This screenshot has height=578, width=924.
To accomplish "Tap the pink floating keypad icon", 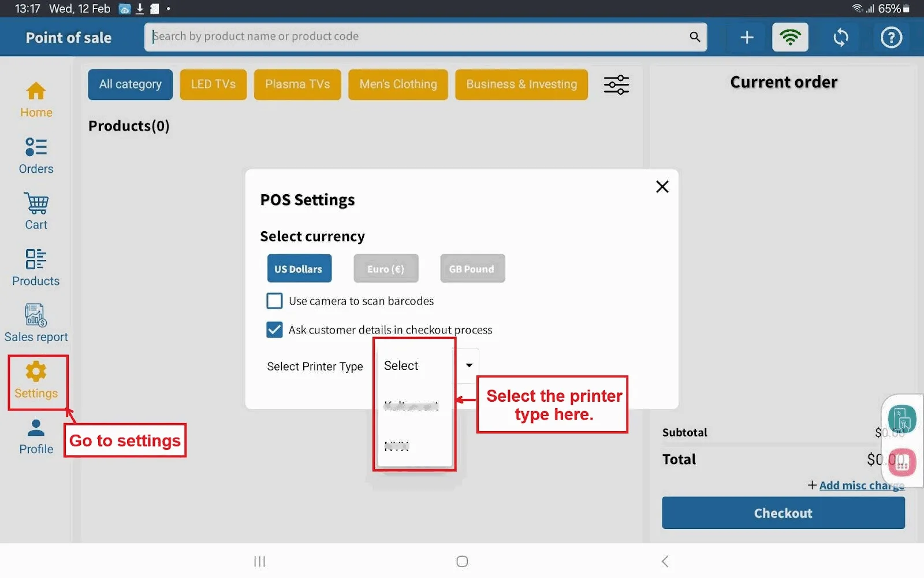I will pos(903,462).
